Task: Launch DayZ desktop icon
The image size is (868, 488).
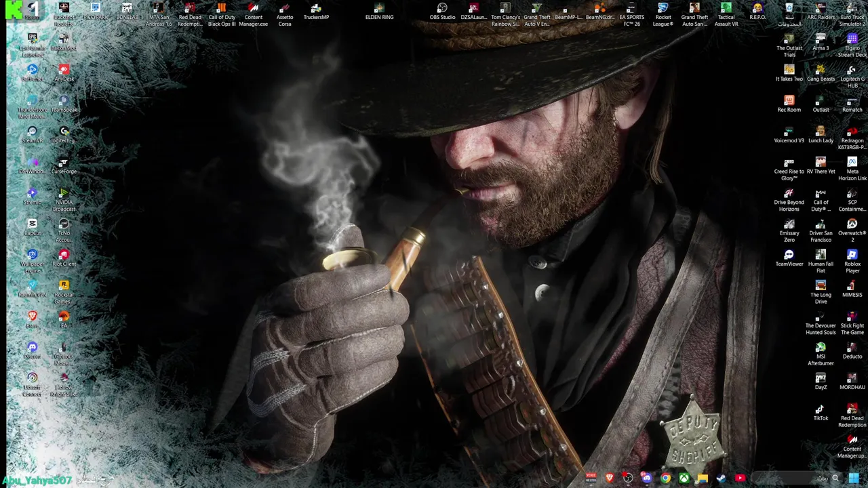Action: 821,382
